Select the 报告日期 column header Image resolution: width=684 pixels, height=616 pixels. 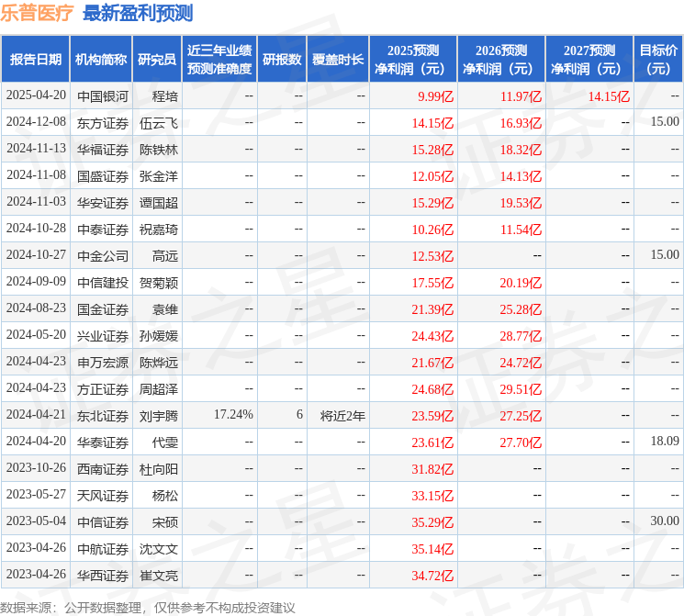(36, 60)
